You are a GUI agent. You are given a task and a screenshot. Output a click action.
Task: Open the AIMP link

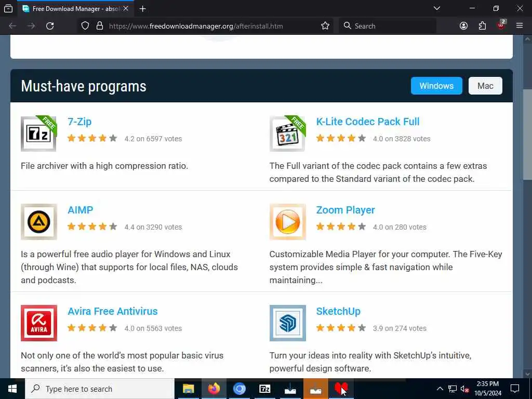point(80,210)
